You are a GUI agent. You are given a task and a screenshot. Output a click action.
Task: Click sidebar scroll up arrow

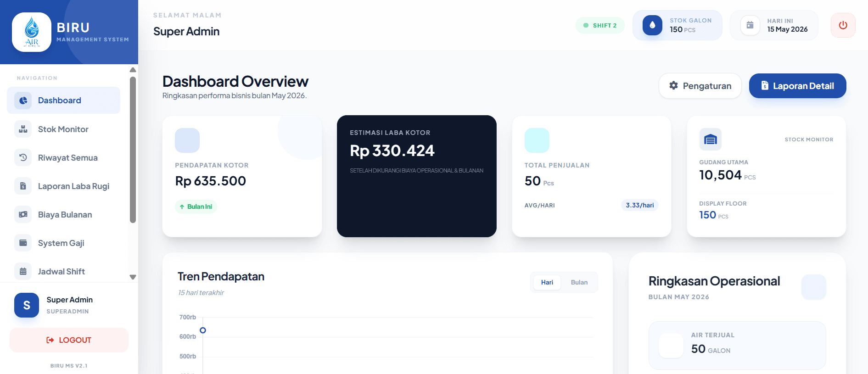133,70
